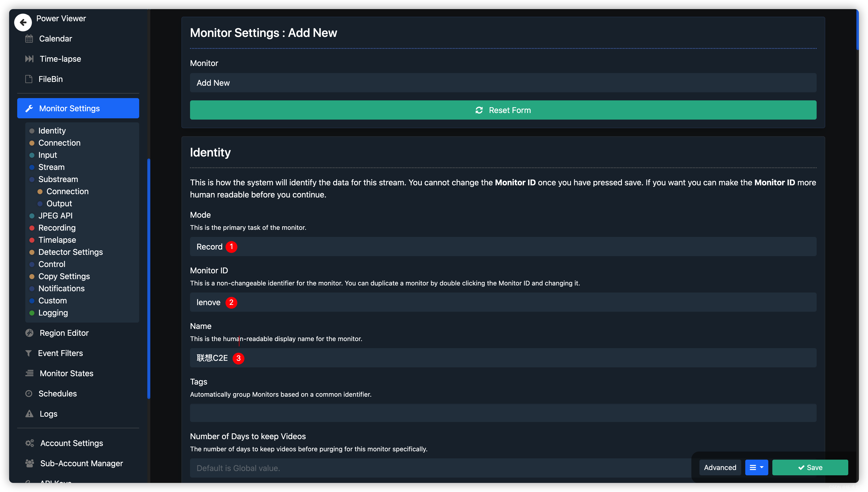The image size is (868, 492).
Task: Jump to Recording section link
Action: click(57, 228)
